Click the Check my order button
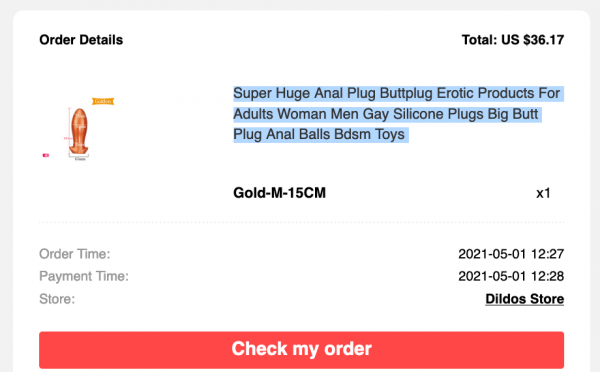This screenshot has height=372, width=600. pos(301,350)
